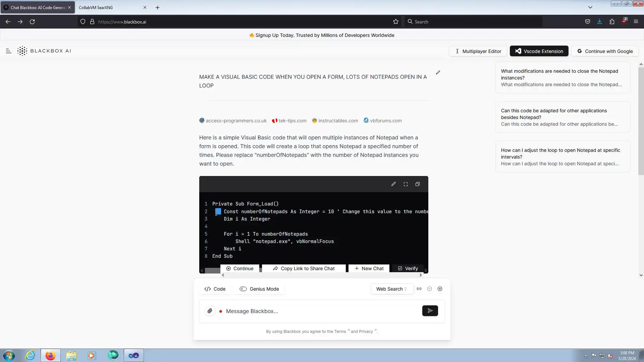Send message with the arrow button
Screen dimensions: 644x362
point(430,311)
